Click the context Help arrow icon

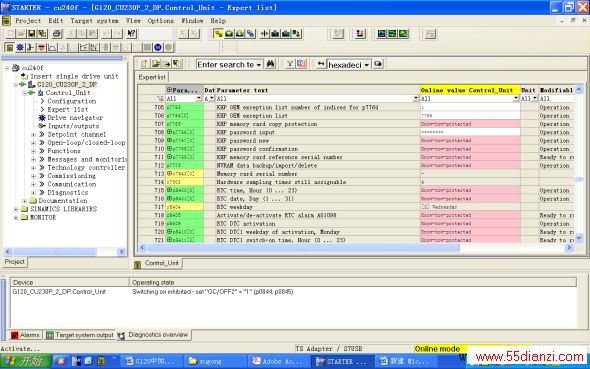coord(132,34)
